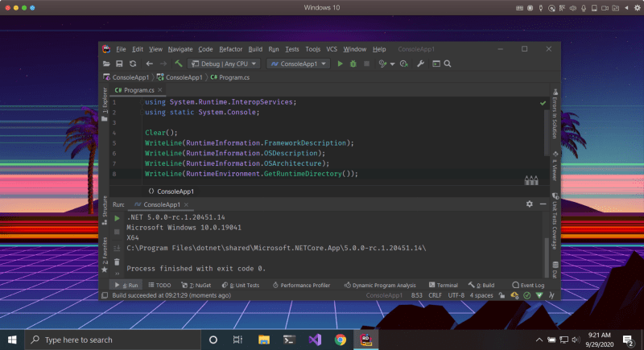
Task: Minimize the Run panel with dash icon
Action: [x=543, y=204]
